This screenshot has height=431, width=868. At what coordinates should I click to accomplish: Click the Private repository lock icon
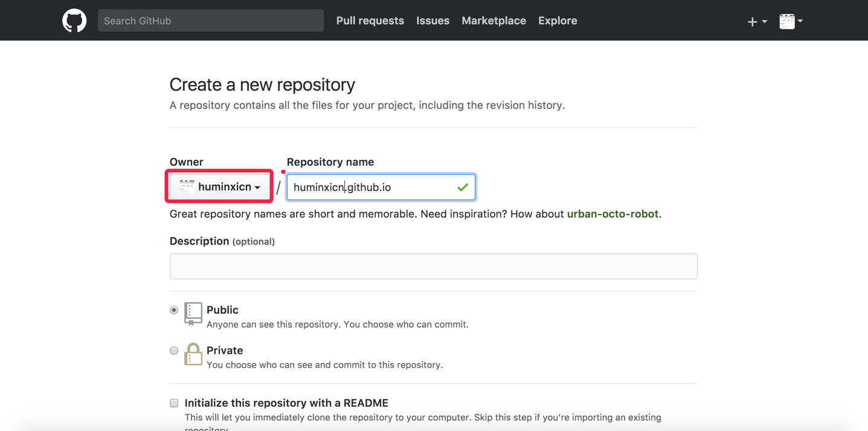point(193,354)
